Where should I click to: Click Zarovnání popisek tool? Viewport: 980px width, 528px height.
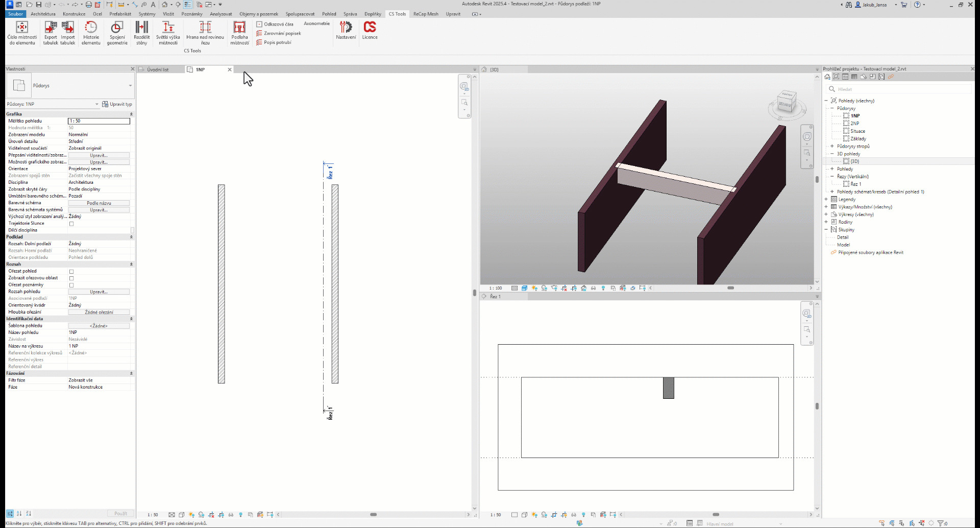click(x=279, y=33)
